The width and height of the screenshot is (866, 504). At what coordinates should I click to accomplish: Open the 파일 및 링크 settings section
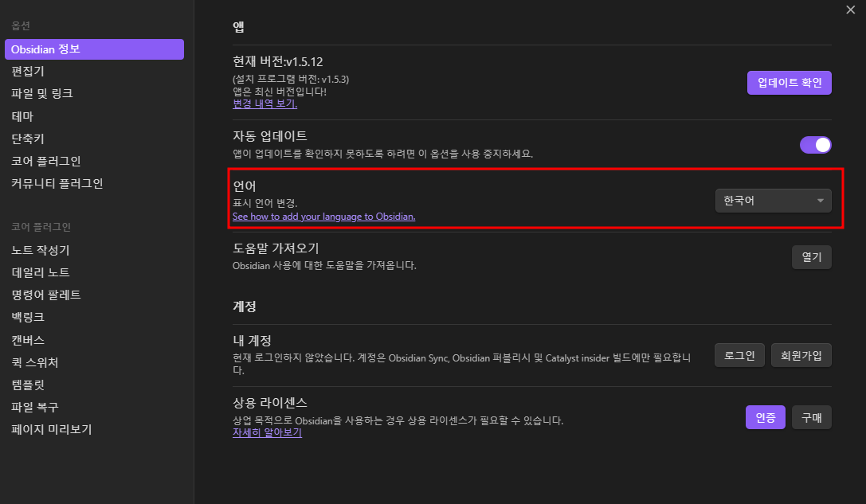pos(44,92)
